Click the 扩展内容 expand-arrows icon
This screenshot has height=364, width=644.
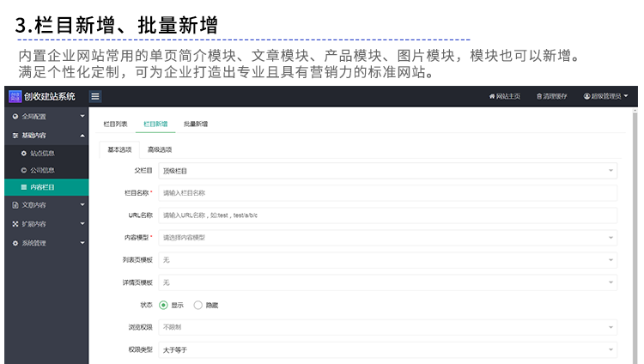15,224
